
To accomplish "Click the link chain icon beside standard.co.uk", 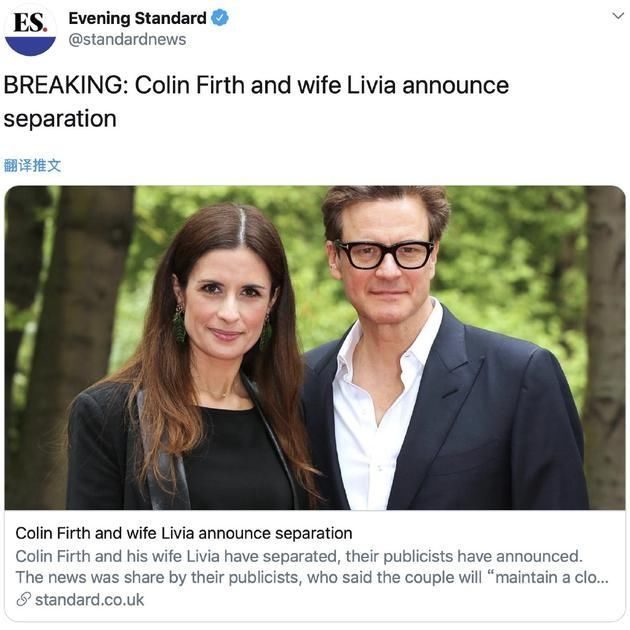I will (23, 599).
